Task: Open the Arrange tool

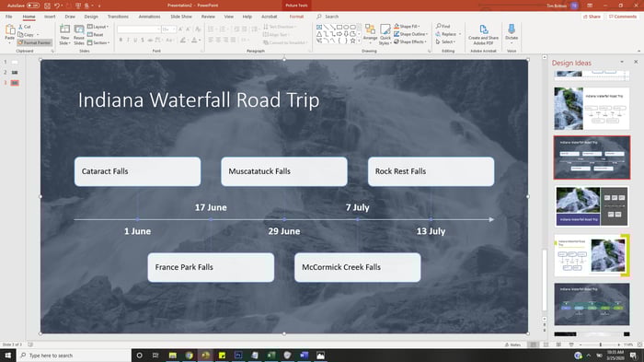Action: tap(370, 33)
